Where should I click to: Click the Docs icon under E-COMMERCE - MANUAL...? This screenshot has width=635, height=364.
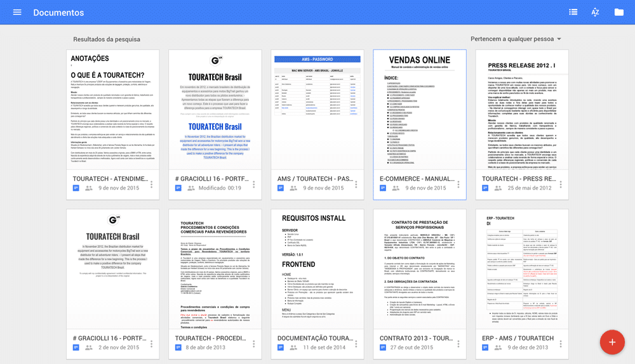click(x=383, y=188)
